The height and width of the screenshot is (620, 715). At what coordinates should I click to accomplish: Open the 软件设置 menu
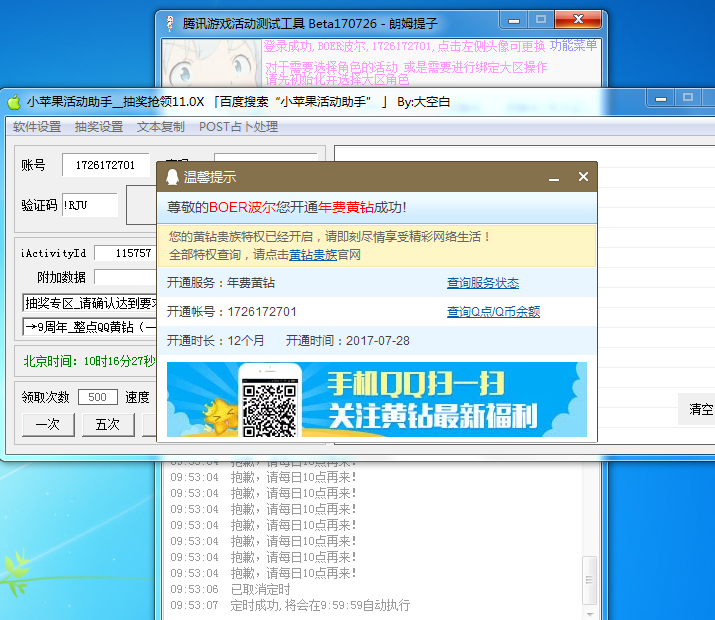(37, 126)
